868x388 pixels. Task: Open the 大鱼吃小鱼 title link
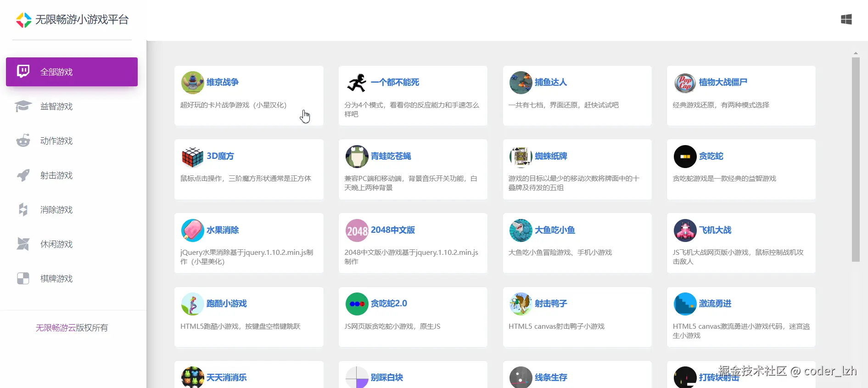pyautogui.click(x=555, y=230)
